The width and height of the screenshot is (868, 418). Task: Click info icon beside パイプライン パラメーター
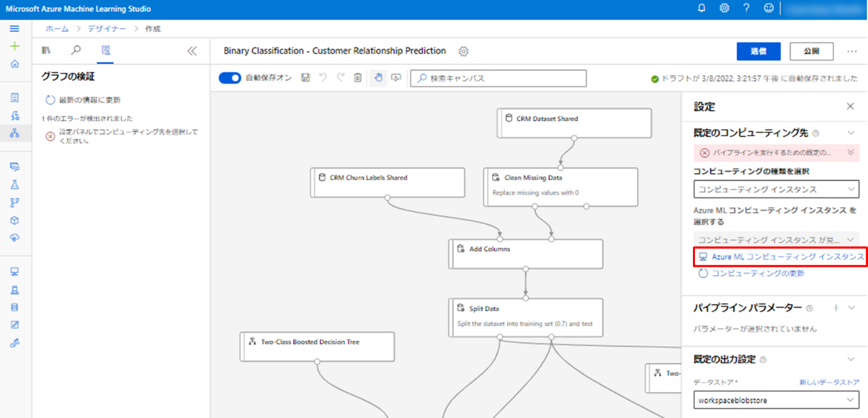(810, 308)
